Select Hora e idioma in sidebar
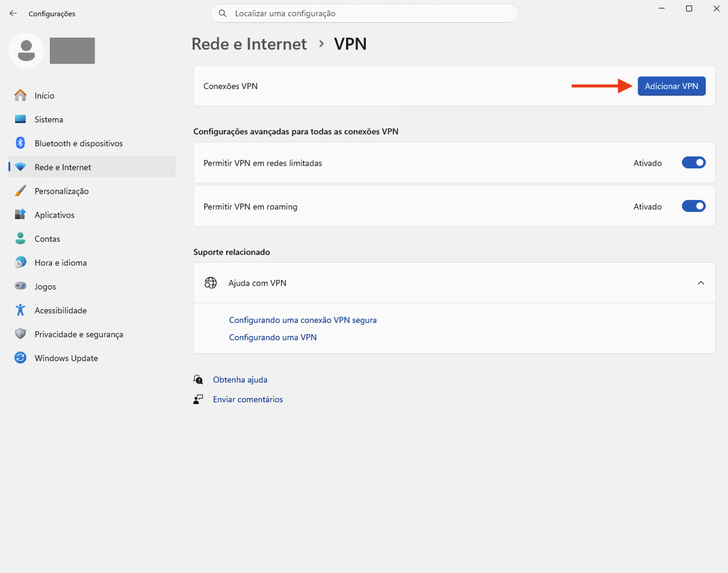 [x=92, y=262]
